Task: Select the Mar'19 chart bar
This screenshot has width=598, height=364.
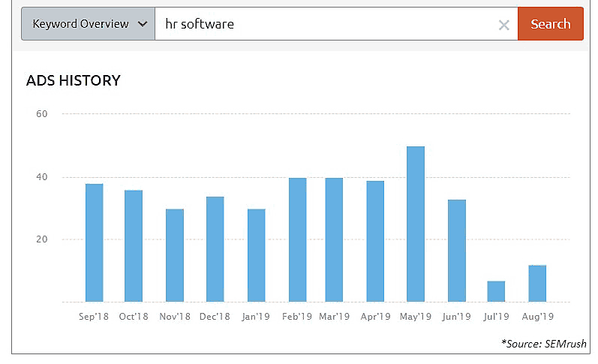Action: tap(334, 239)
